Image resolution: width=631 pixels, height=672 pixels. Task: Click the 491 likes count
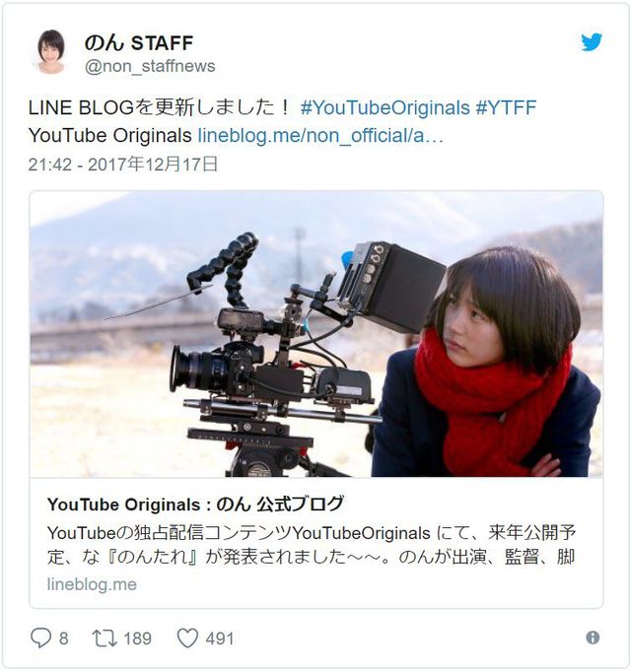click(220, 638)
